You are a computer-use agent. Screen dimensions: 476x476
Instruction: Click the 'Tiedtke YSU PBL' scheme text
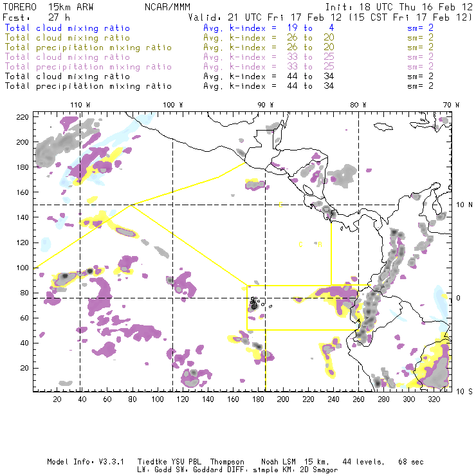click(x=169, y=462)
